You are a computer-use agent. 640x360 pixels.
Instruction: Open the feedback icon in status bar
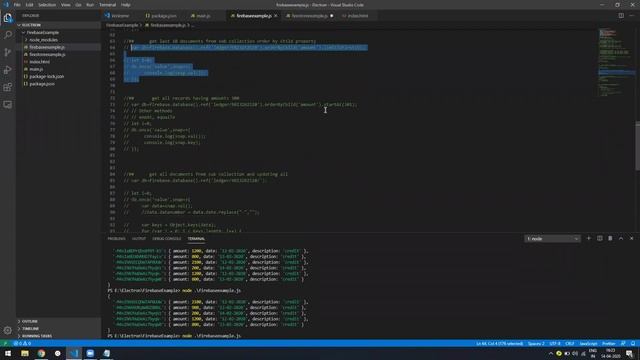(623, 344)
